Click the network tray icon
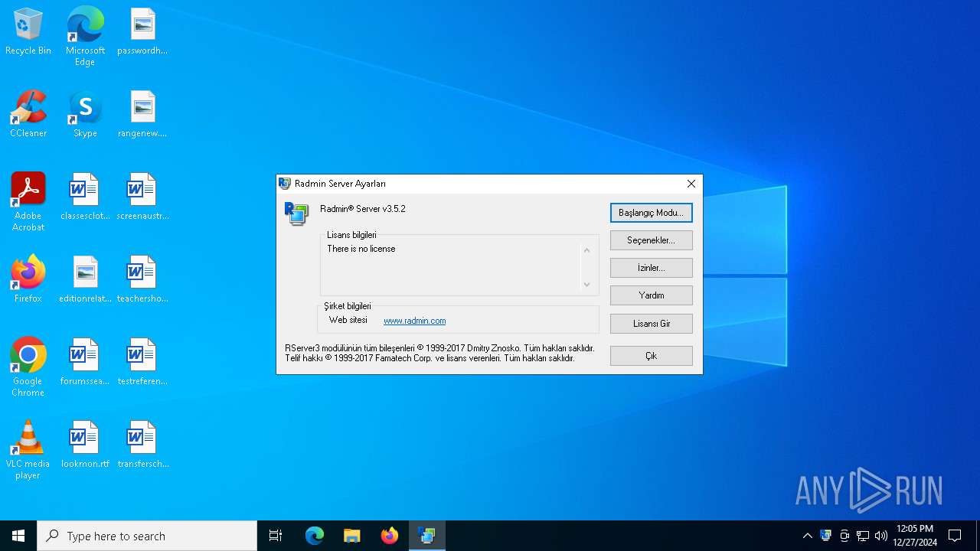The image size is (980, 551). coord(863,536)
